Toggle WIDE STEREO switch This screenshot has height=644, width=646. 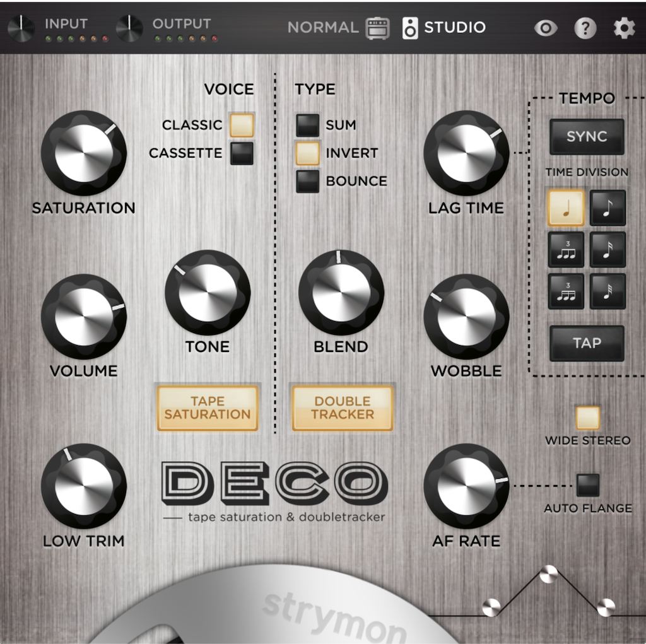[x=588, y=418]
